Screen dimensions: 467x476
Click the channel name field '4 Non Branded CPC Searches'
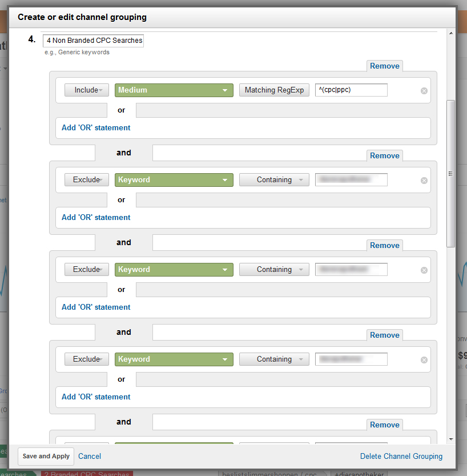coord(93,41)
